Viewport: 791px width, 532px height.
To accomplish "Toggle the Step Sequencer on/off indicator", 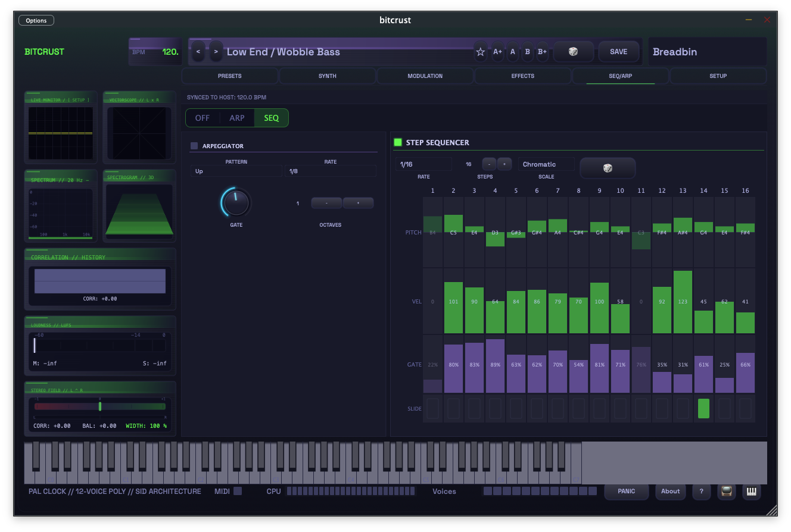I will click(398, 142).
